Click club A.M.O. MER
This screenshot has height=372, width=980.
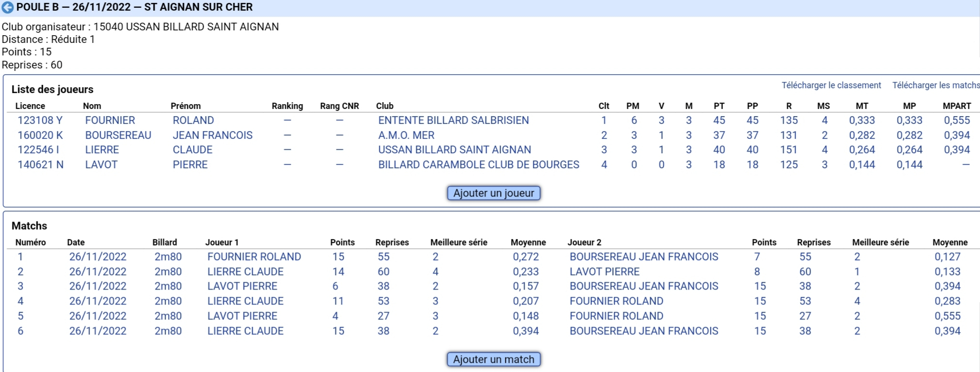[406, 135]
